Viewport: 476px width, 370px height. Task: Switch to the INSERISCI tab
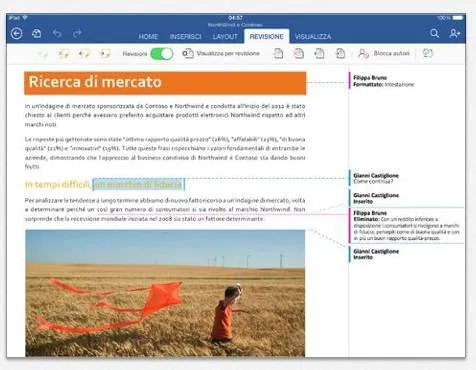click(185, 37)
